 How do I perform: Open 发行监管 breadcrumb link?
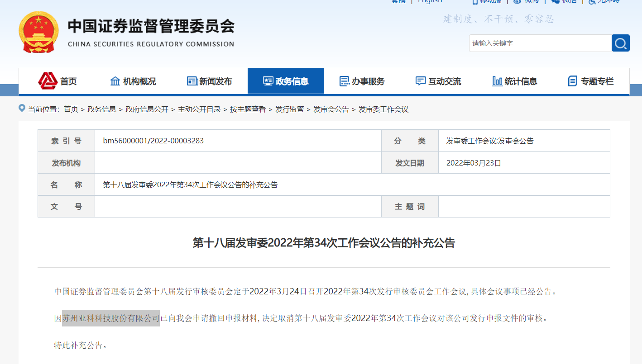pyautogui.click(x=289, y=109)
